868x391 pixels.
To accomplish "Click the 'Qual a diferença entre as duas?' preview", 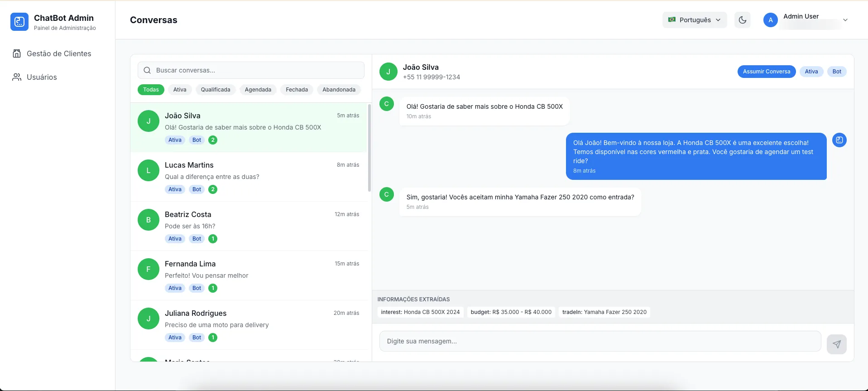I will [x=212, y=177].
